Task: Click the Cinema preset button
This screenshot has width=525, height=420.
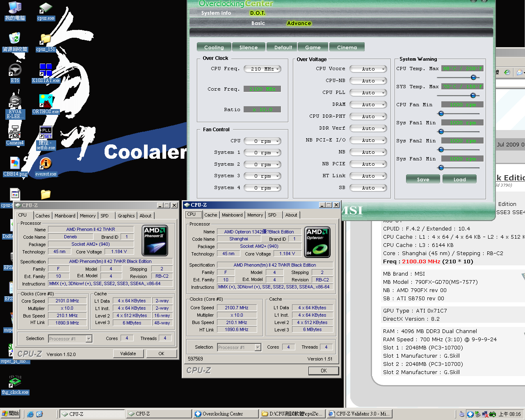Action: point(347,47)
